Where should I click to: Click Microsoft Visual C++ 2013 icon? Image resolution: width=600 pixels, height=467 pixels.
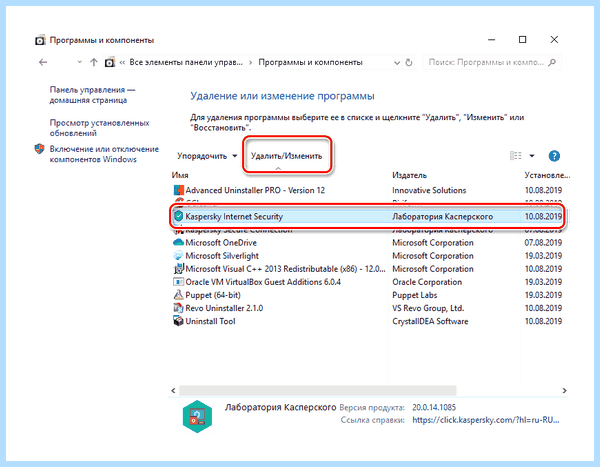tap(178, 268)
